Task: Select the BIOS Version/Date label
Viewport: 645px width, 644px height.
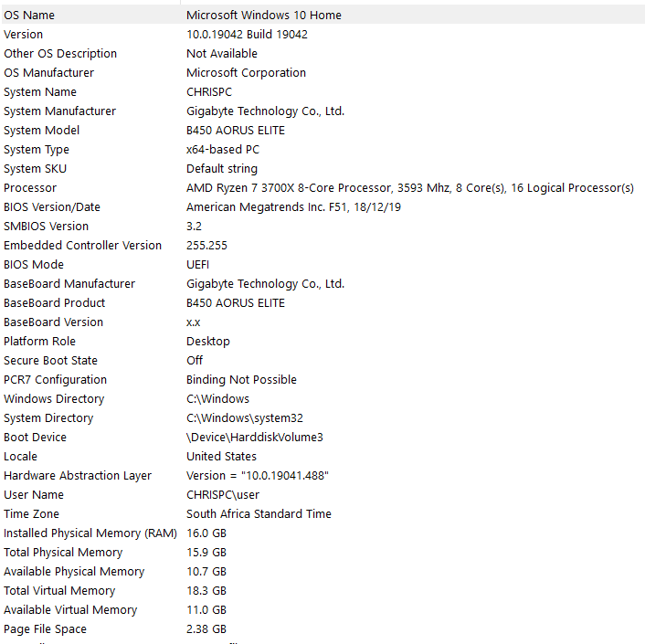Action: (52, 207)
